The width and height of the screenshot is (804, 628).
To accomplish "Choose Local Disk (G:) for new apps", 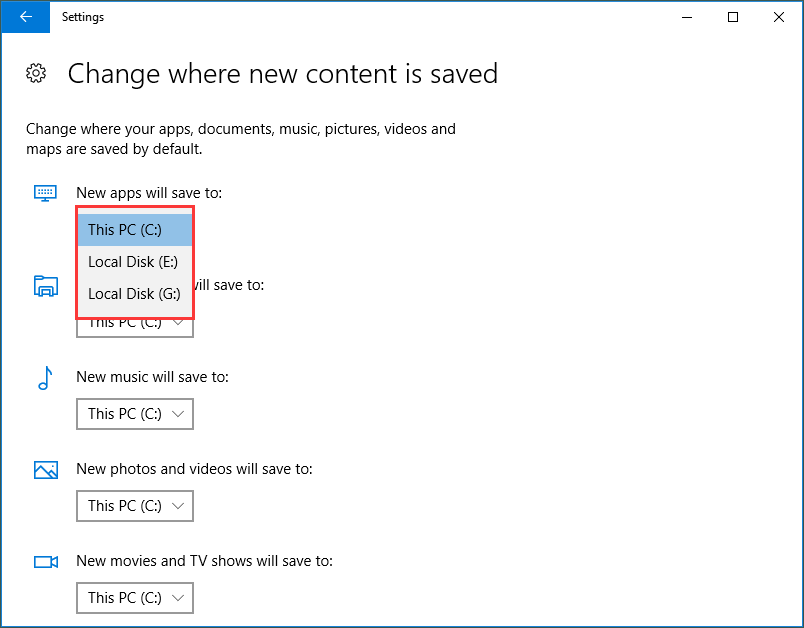I will click(x=135, y=294).
